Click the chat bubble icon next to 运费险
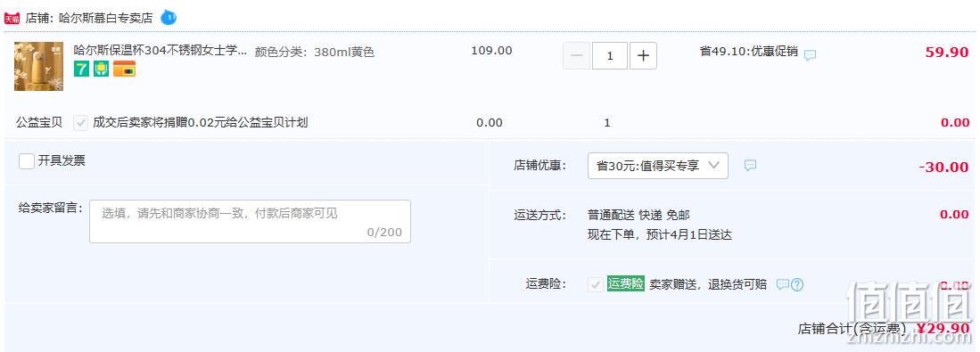The image size is (980, 352). pos(783,284)
